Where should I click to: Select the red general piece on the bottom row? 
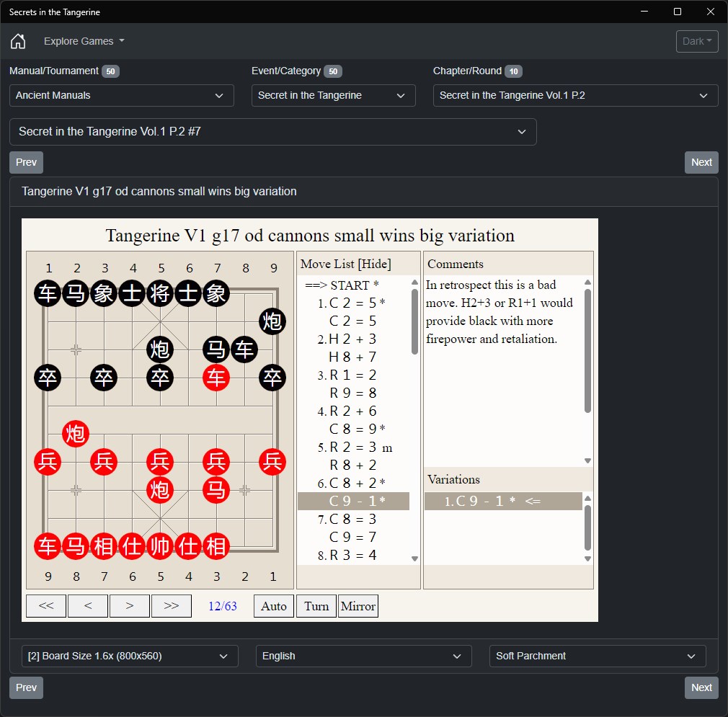pos(160,545)
